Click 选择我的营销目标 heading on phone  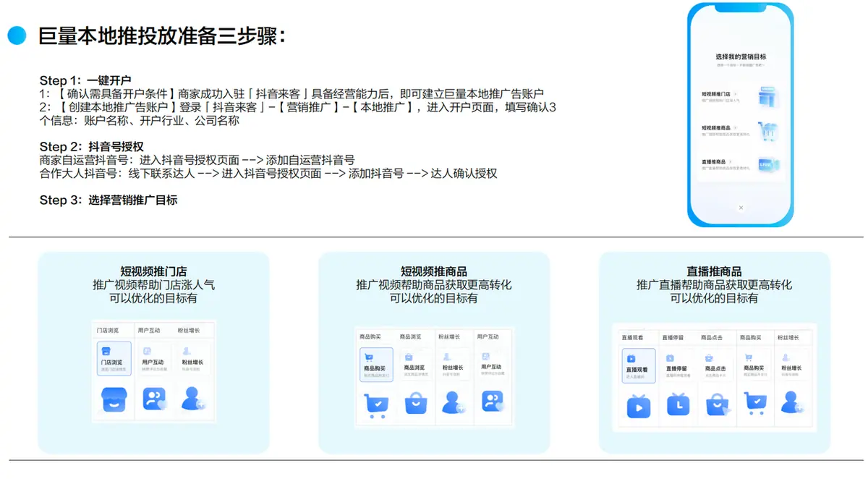[x=740, y=56]
